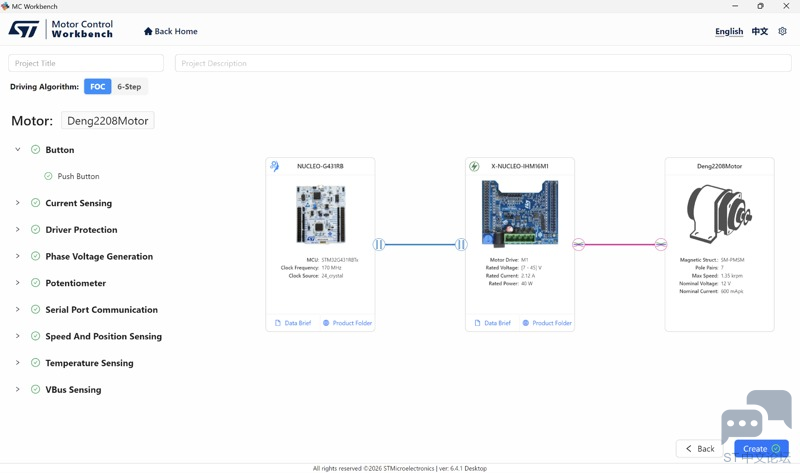Focus the Project Description field

[483, 63]
